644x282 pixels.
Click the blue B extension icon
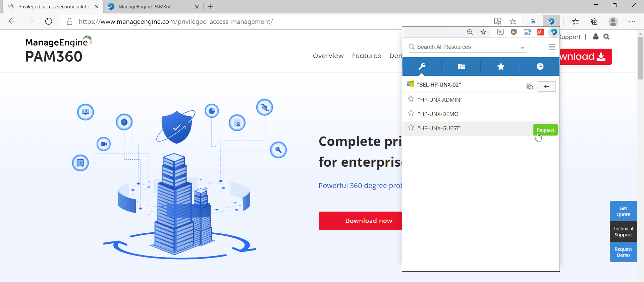tap(533, 21)
